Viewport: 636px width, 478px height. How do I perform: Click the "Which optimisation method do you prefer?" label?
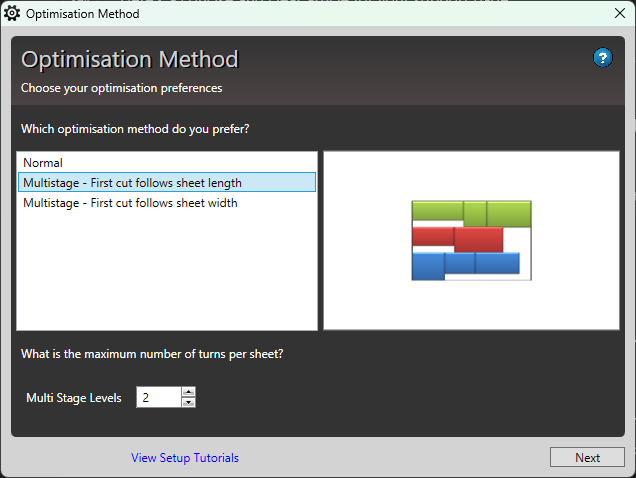coord(135,130)
